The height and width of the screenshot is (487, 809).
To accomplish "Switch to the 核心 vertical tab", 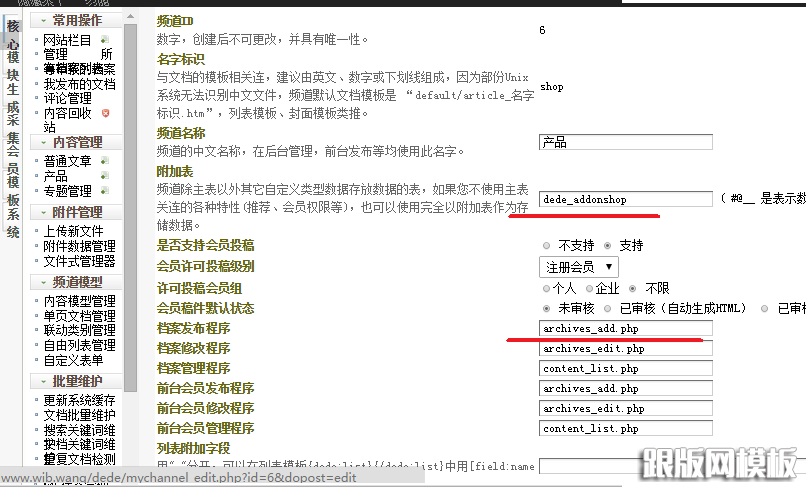I will pos(13,36).
